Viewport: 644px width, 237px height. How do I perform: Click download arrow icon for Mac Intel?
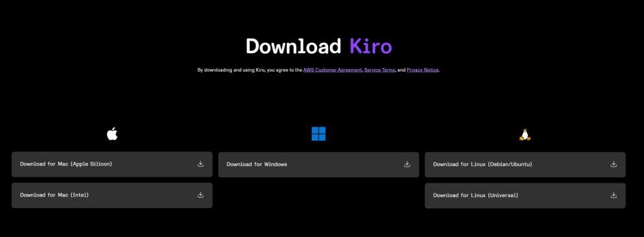200,195
